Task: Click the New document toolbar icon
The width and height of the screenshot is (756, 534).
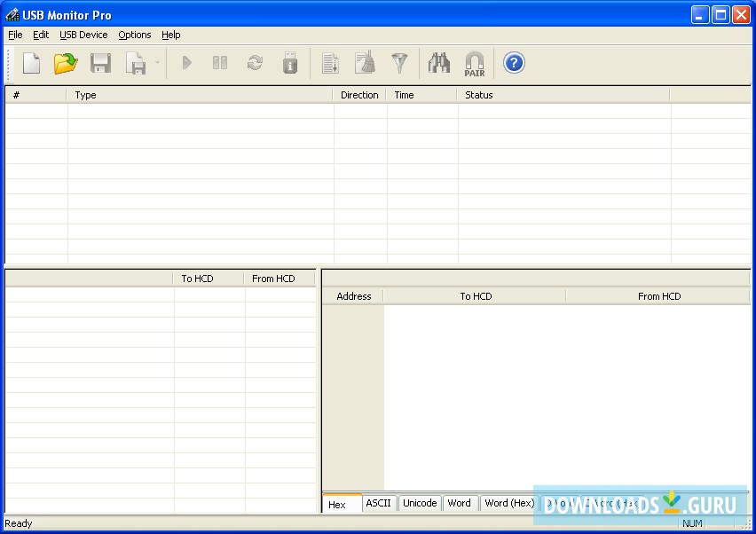Action: coord(31,63)
